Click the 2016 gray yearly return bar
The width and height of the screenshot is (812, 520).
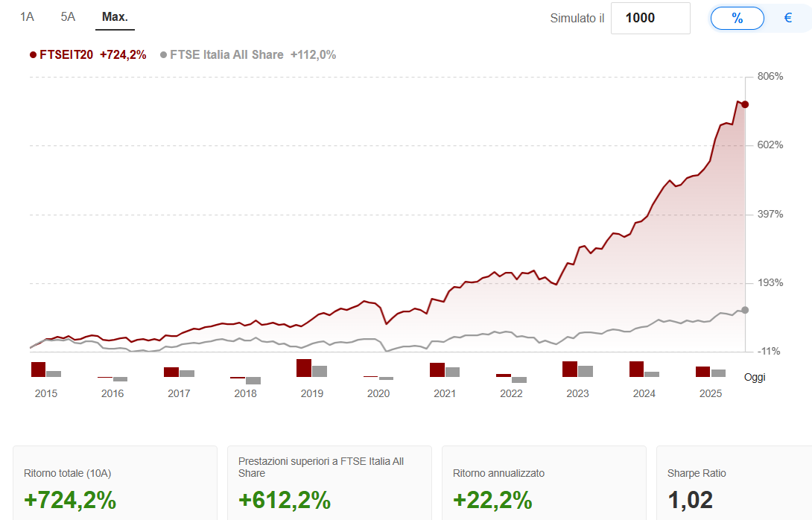click(x=120, y=379)
